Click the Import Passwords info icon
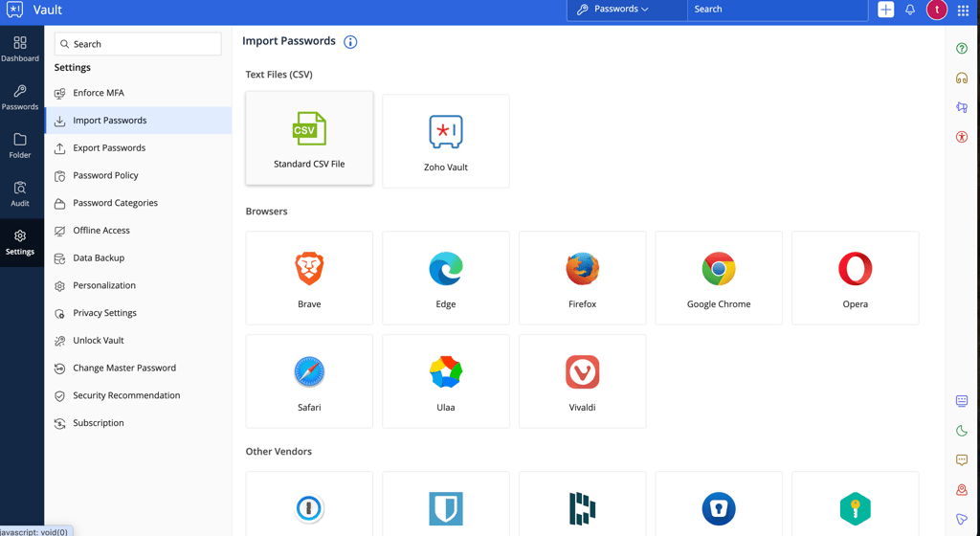Screen dimensions: 980x536 coord(350,42)
